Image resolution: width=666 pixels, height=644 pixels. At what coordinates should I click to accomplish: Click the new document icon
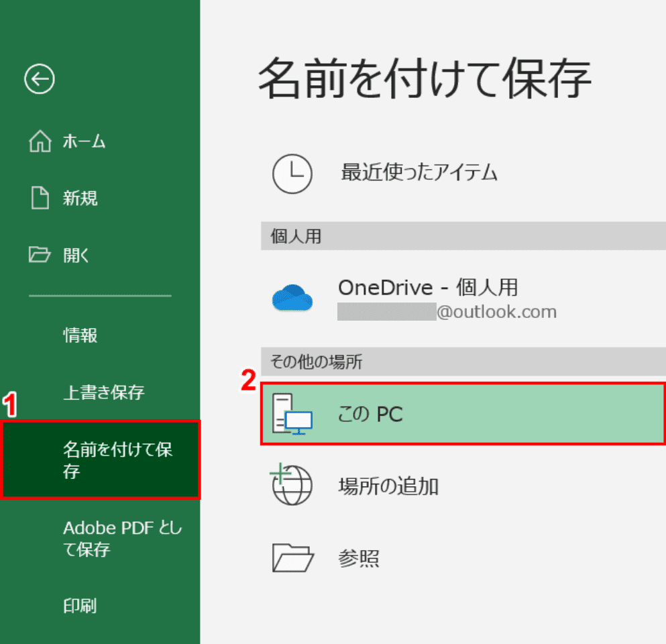[40, 197]
